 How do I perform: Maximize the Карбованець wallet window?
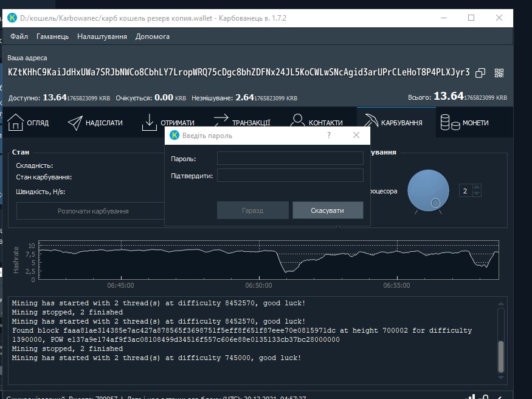coord(471,18)
